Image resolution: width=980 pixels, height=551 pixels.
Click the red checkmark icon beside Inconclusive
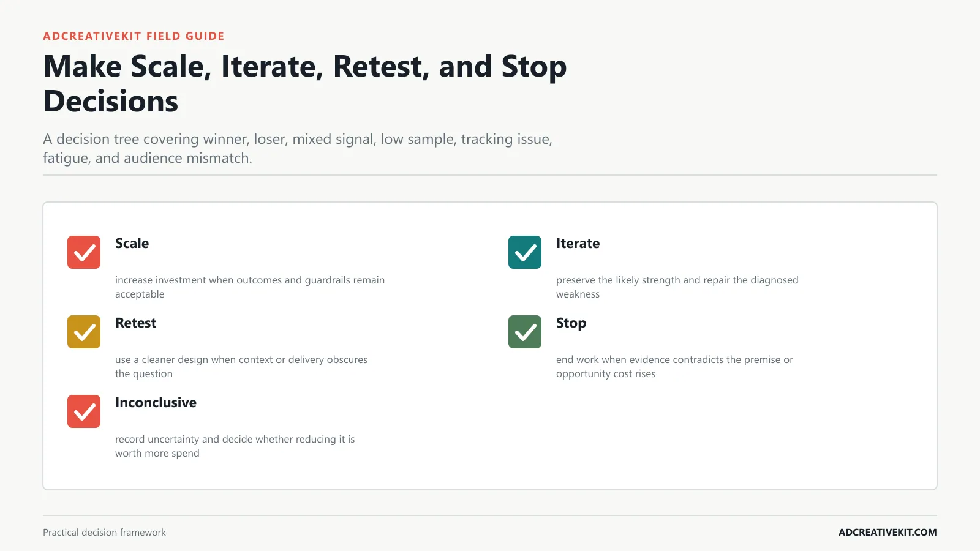tap(84, 411)
